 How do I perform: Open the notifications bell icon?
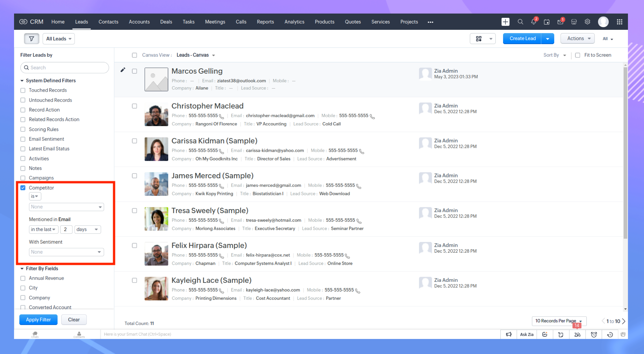point(533,22)
